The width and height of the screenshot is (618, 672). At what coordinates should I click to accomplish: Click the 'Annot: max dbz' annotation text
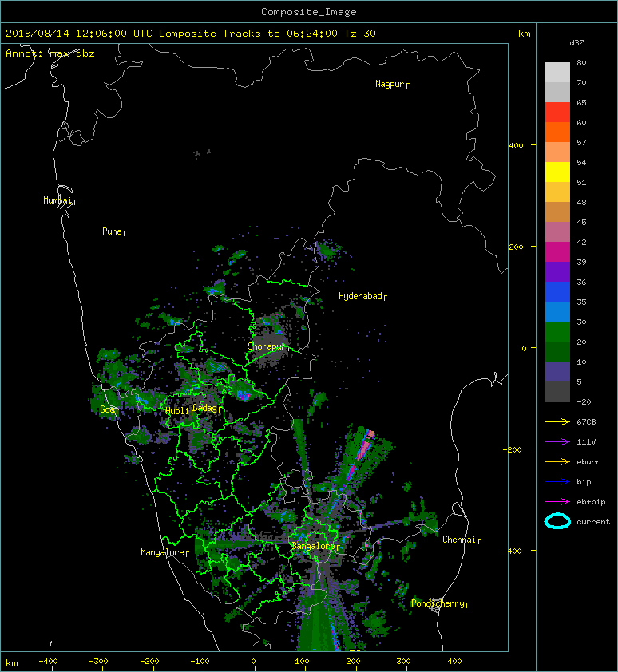[50, 53]
